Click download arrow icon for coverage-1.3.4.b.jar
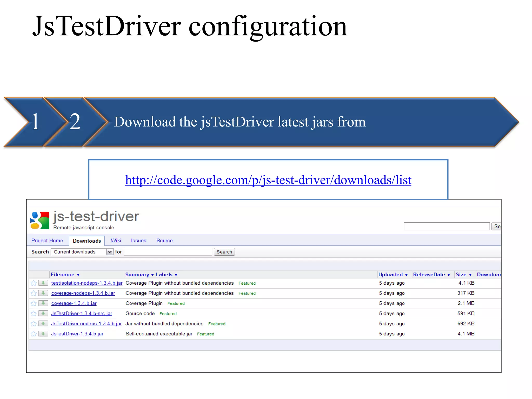Screen dimensions: 532x399 (43, 303)
